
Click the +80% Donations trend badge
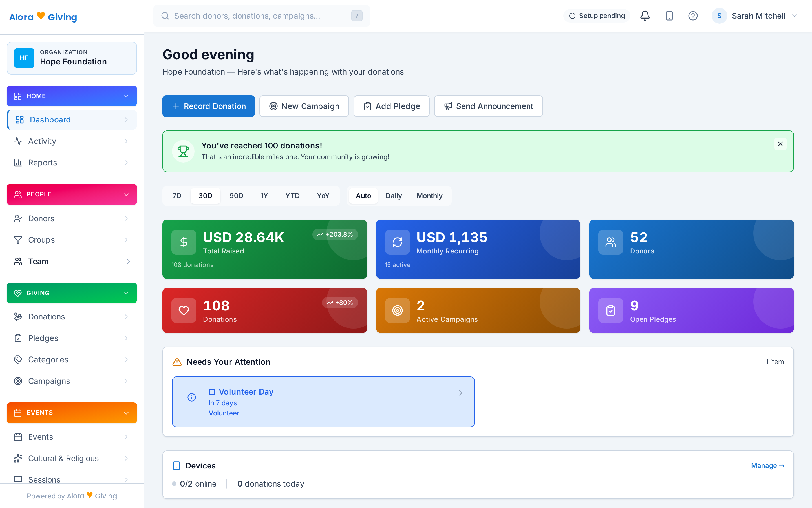pyautogui.click(x=340, y=302)
